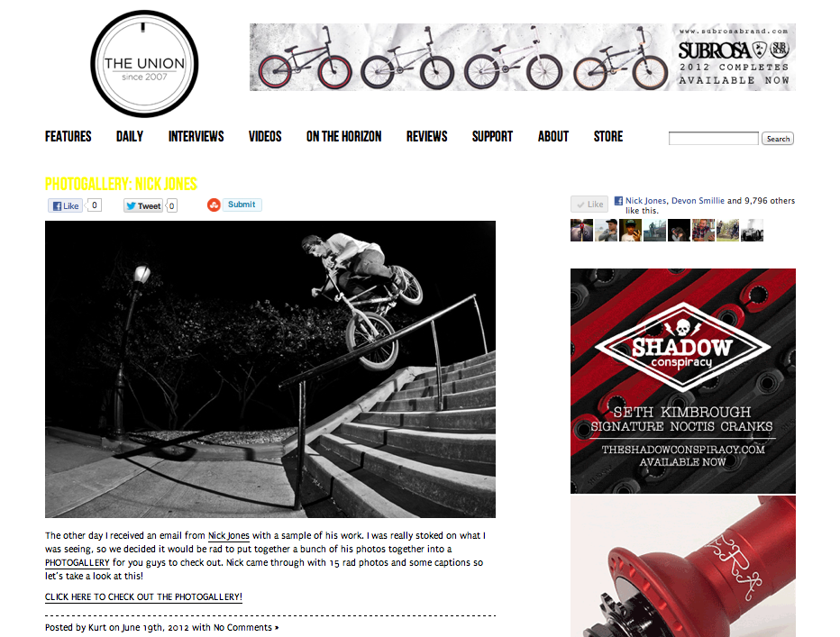Click Here to Check Out the Photogallery link
The height and width of the screenshot is (637, 840).
pos(143,596)
